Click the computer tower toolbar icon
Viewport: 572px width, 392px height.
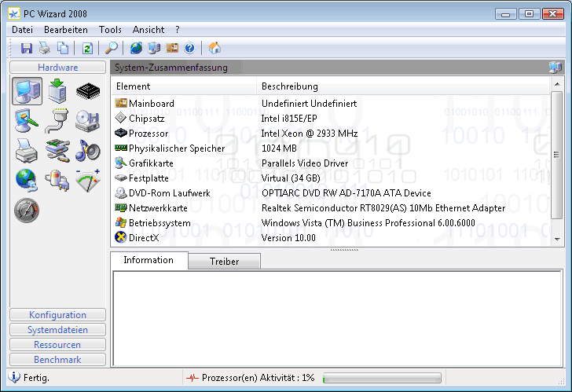tap(154, 48)
